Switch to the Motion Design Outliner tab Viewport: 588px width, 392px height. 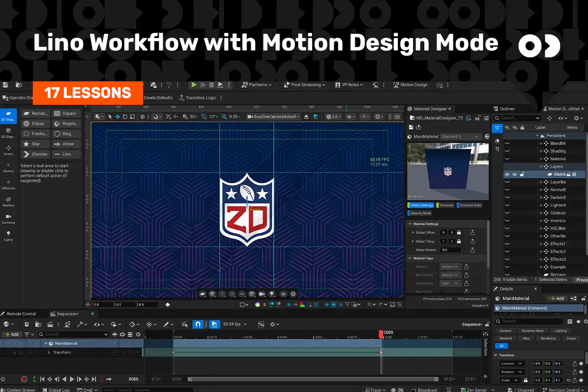[x=563, y=109]
